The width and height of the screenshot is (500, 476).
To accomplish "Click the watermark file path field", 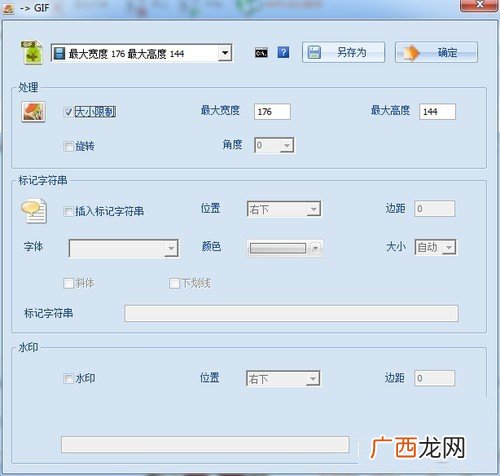I will (205, 444).
